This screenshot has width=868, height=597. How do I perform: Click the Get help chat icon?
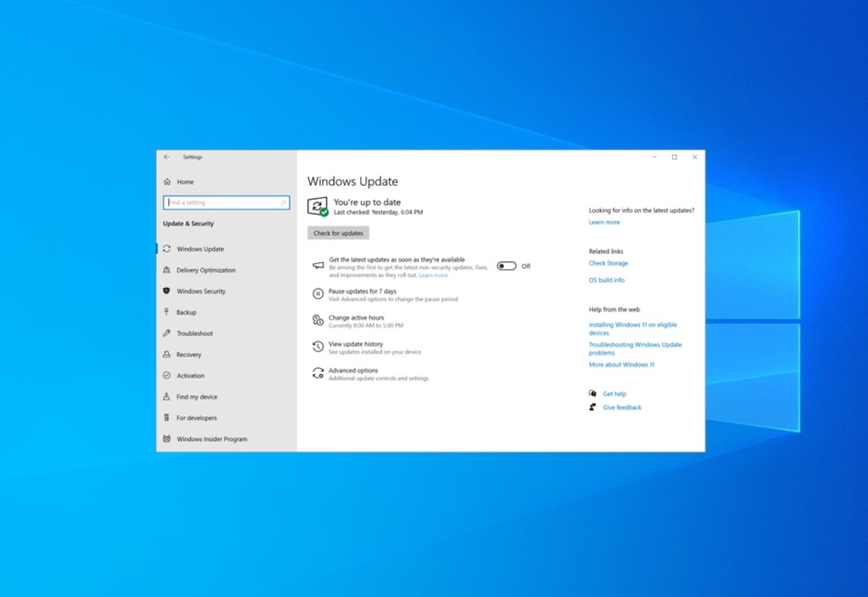click(593, 393)
